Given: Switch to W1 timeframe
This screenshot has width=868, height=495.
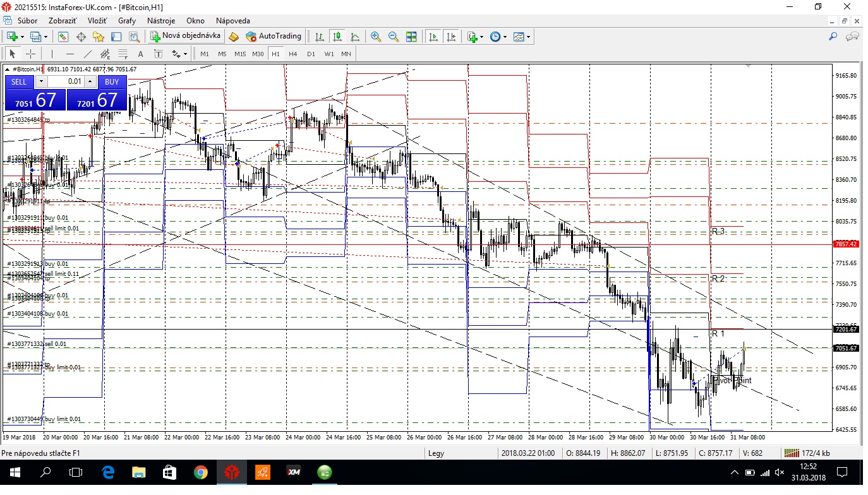Looking at the screenshot, I should tap(329, 54).
